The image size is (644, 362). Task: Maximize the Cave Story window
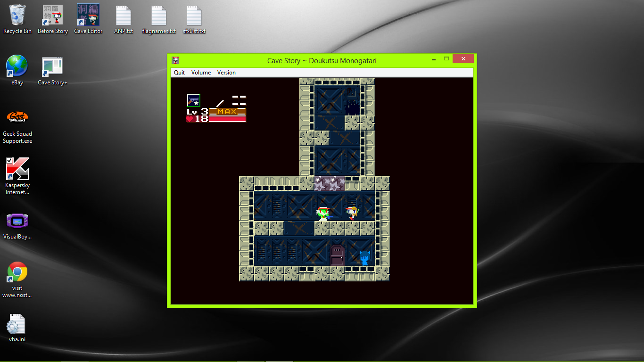click(446, 59)
